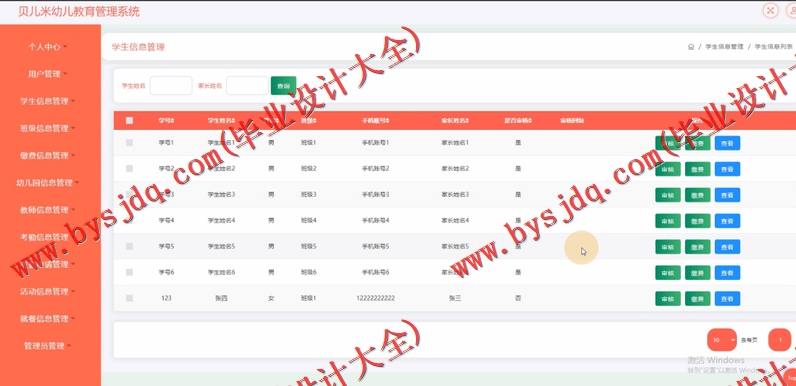This screenshot has height=386, width=796.
Task: Open 管理员管理 sidebar menu
Action: (48, 346)
